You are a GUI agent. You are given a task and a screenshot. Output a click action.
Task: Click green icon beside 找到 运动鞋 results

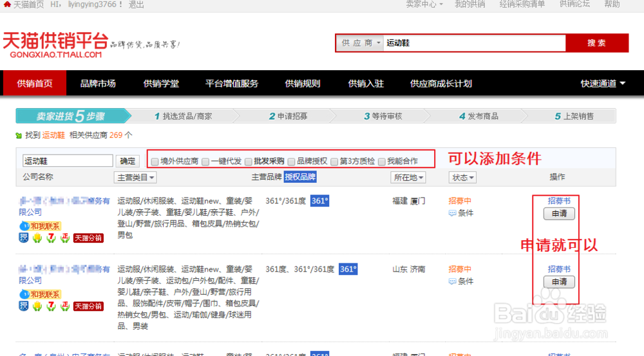coord(19,135)
